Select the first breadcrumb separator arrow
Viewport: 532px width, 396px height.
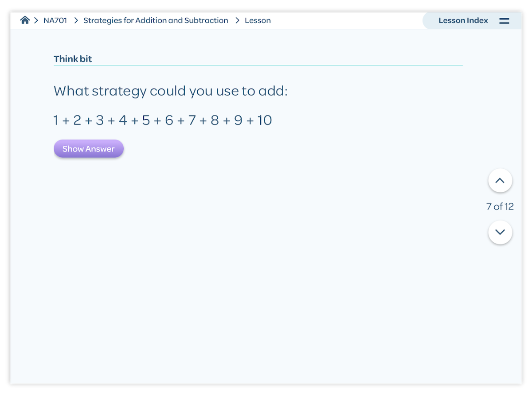[x=35, y=20]
